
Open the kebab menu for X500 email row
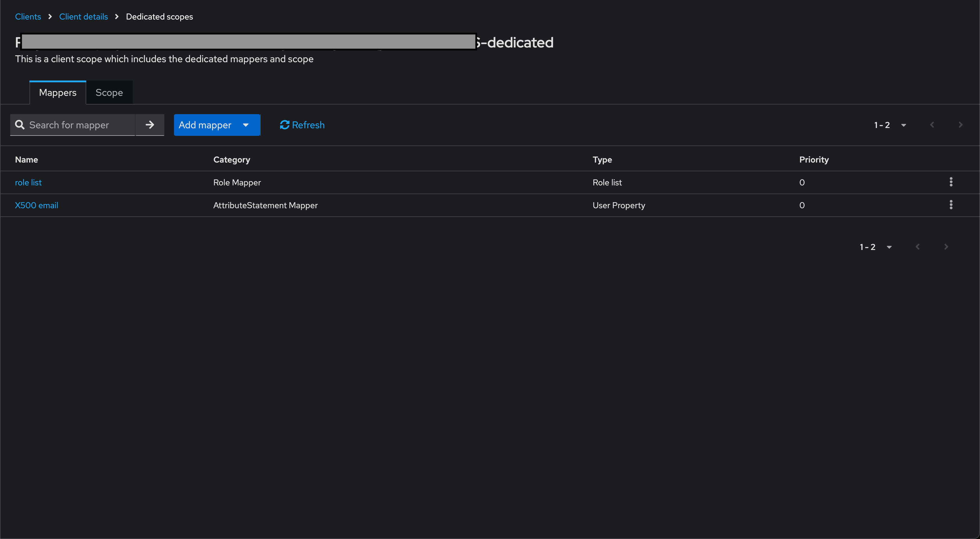(x=951, y=205)
